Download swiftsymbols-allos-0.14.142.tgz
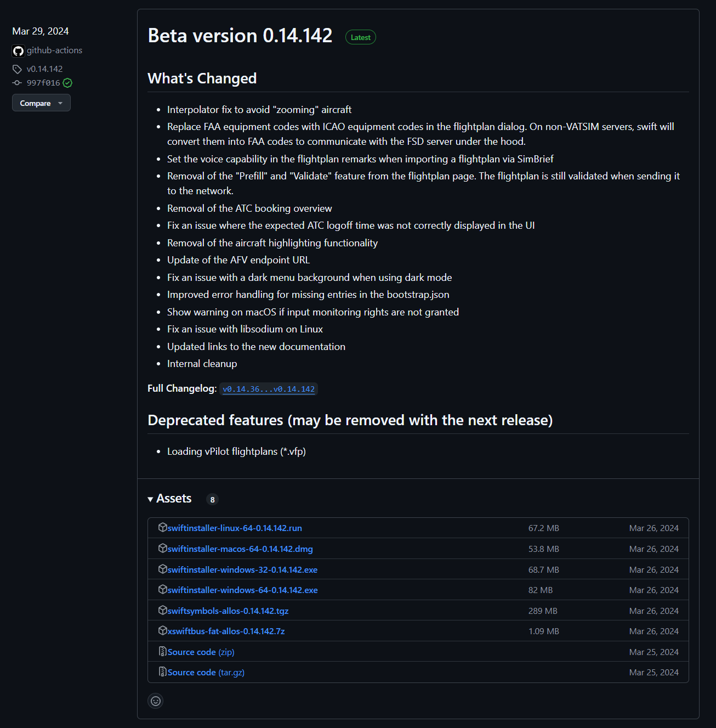The height and width of the screenshot is (728, 716). pos(228,611)
